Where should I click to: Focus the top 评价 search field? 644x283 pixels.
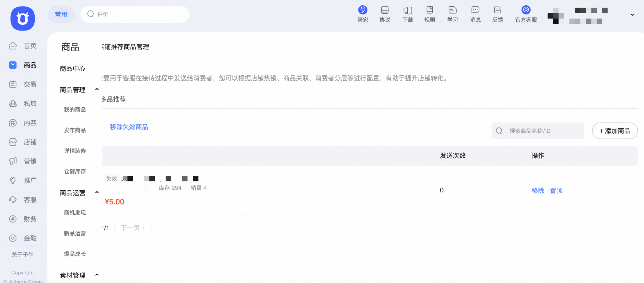[x=135, y=15]
